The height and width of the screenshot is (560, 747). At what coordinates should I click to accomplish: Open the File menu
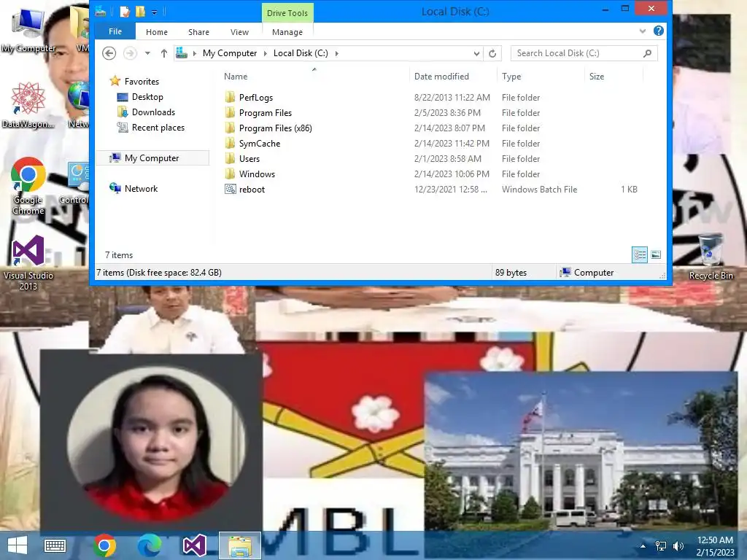[x=115, y=31]
